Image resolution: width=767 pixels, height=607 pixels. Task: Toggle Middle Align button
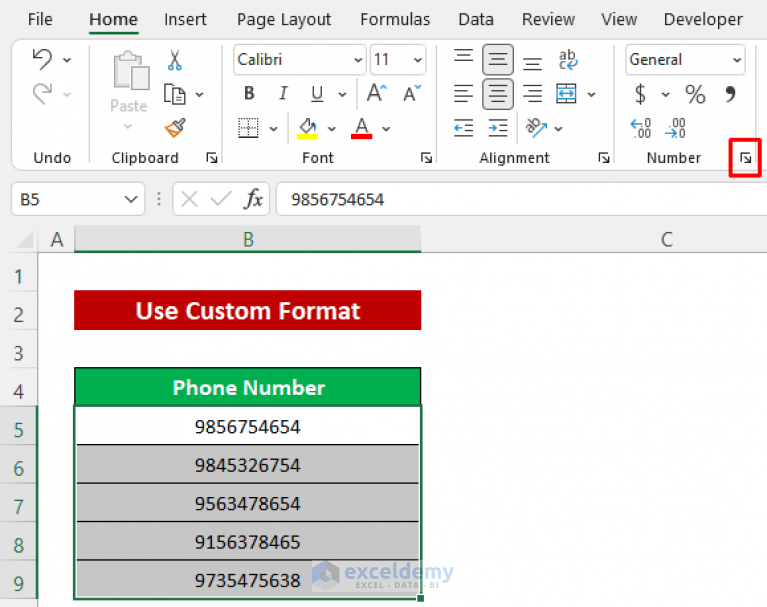pos(498,60)
